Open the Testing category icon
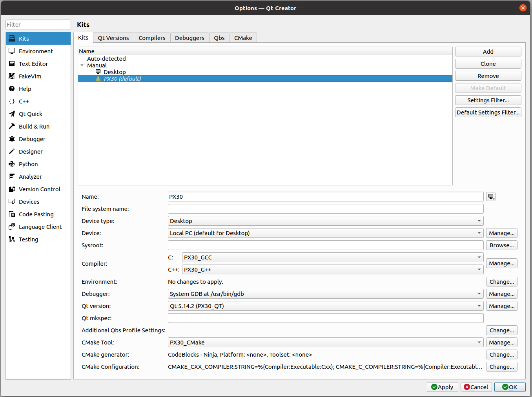532x397 pixels. click(x=12, y=239)
